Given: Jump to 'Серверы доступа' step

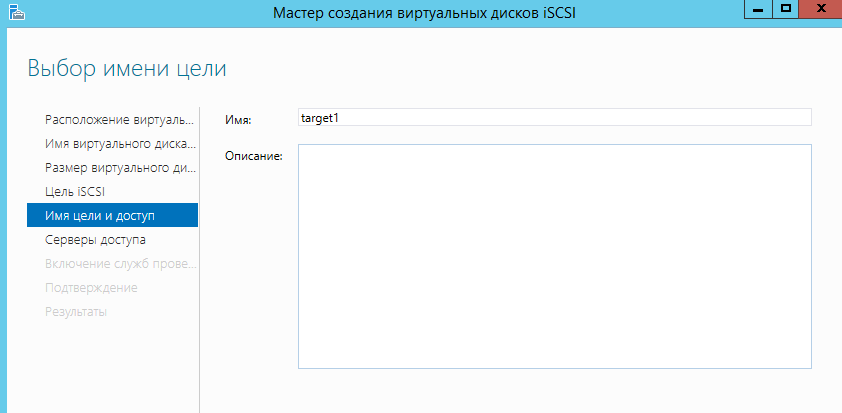Looking at the screenshot, I should [x=96, y=240].
